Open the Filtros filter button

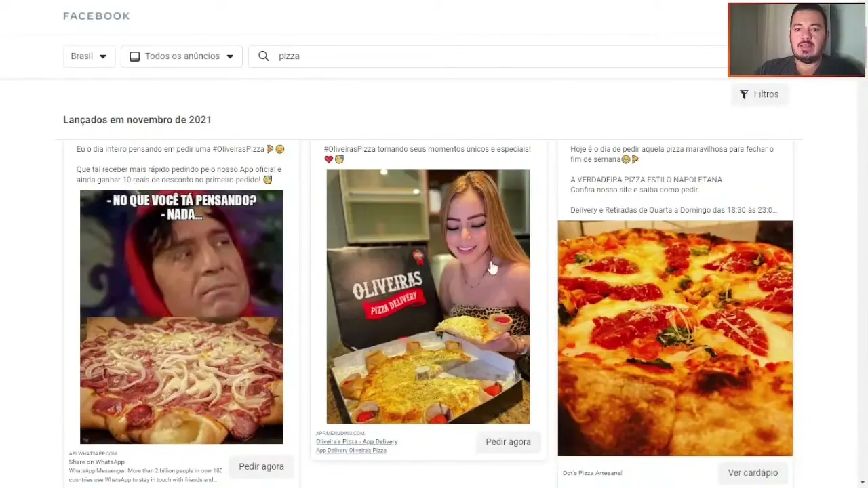click(759, 94)
